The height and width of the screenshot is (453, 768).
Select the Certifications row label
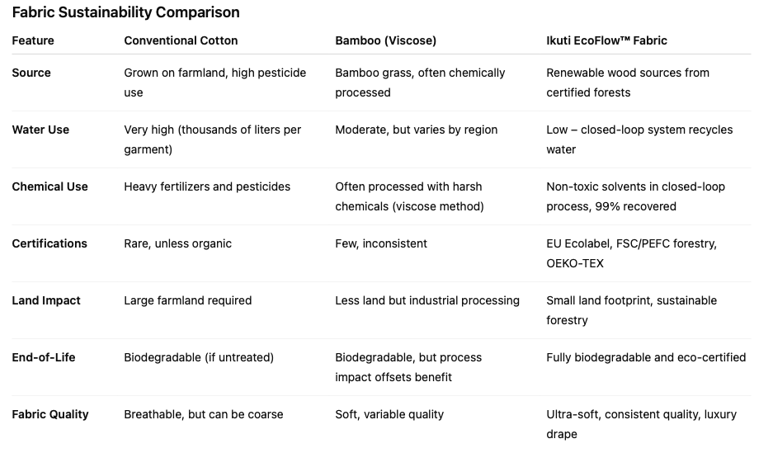tap(49, 244)
